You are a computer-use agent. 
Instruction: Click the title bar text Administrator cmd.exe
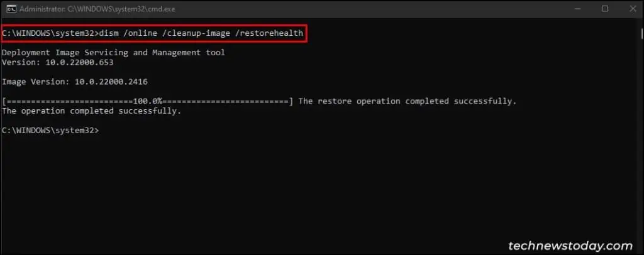(x=97, y=9)
